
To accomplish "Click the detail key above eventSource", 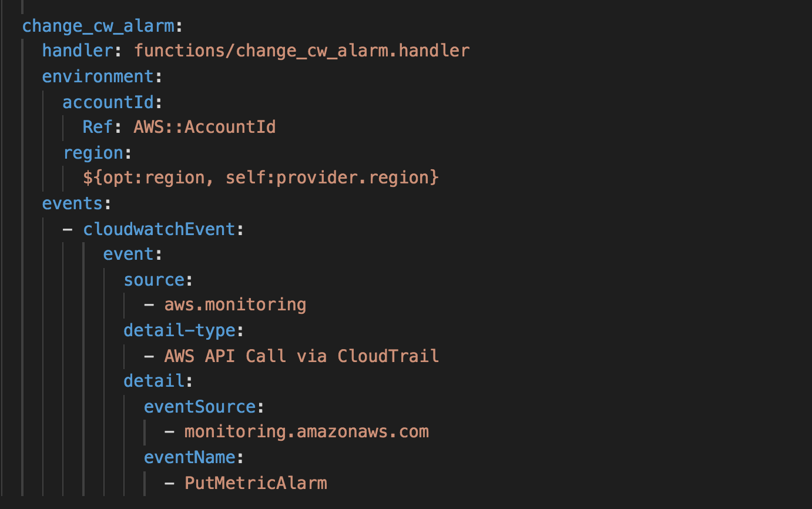I will [154, 381].
